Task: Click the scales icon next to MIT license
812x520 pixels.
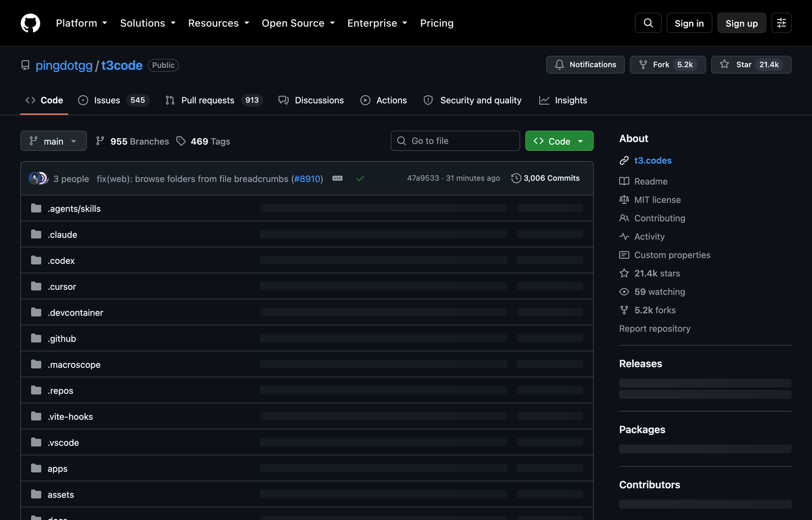Action: click(624, 200)
